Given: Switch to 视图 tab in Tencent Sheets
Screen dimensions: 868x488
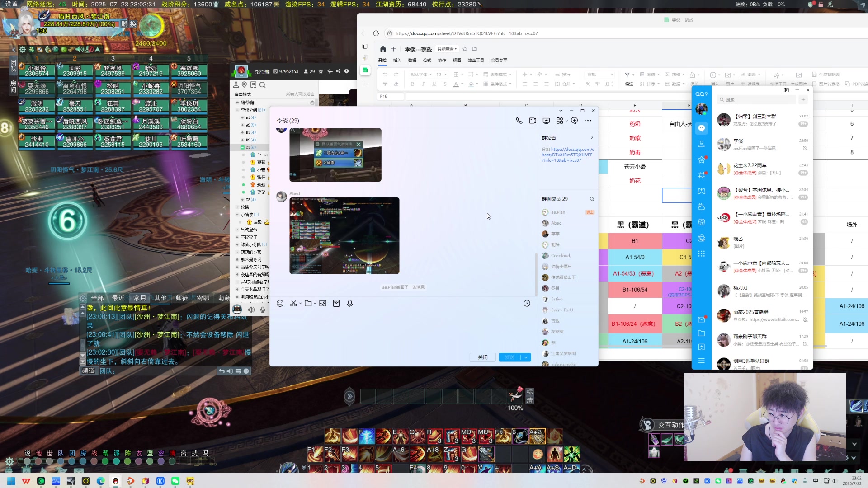Looking at the screenshot, I should 457,61.
